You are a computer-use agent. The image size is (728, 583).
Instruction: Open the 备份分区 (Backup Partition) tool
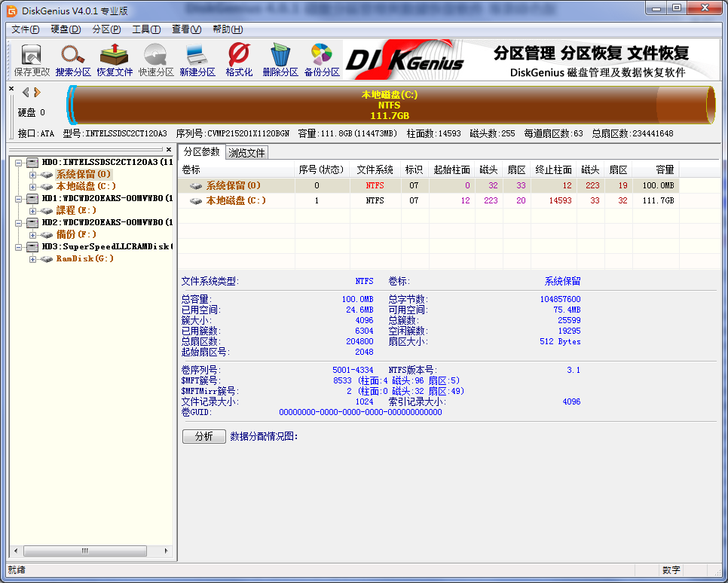[x=322, y=60]
